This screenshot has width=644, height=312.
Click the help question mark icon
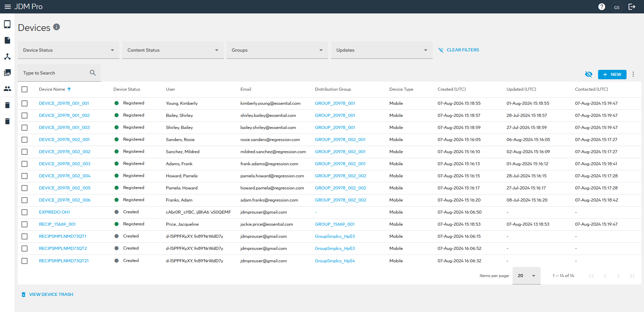[602, 7]
